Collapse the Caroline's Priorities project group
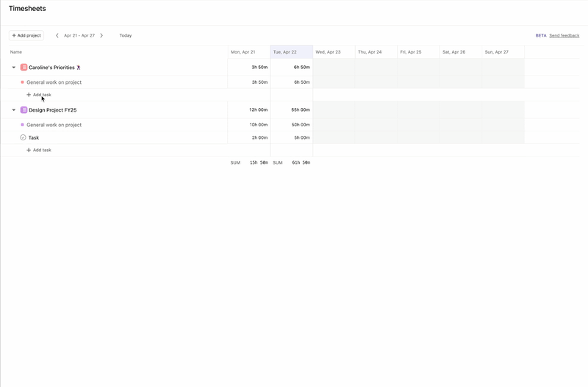Viewport: 588px width, 387px height. 13,68
